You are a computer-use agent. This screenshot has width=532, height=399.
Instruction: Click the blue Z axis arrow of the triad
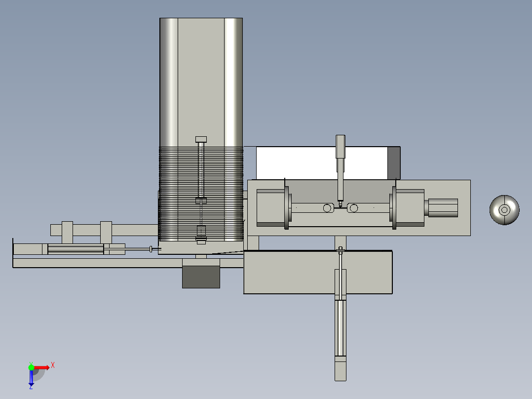31,377
